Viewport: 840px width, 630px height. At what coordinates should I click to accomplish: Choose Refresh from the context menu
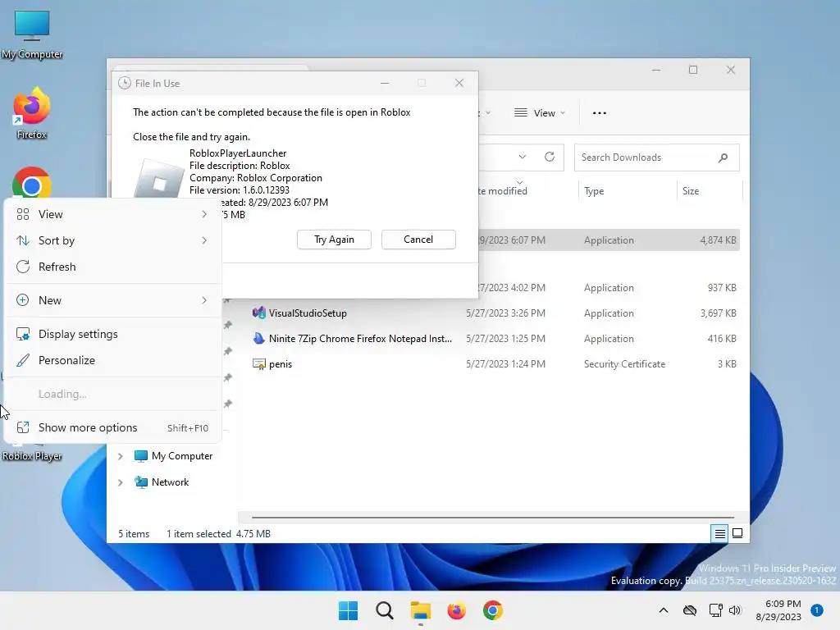112,267
